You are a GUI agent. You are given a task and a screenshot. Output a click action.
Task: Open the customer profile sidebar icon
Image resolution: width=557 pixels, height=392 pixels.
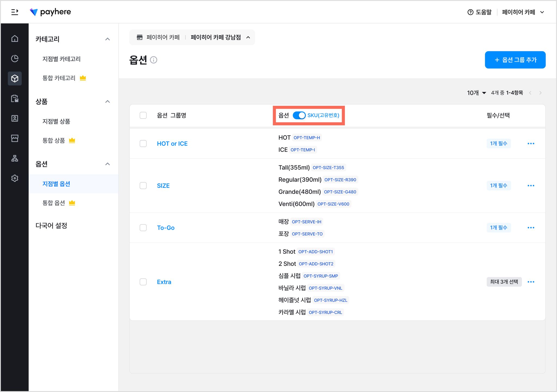click(15, 118)
